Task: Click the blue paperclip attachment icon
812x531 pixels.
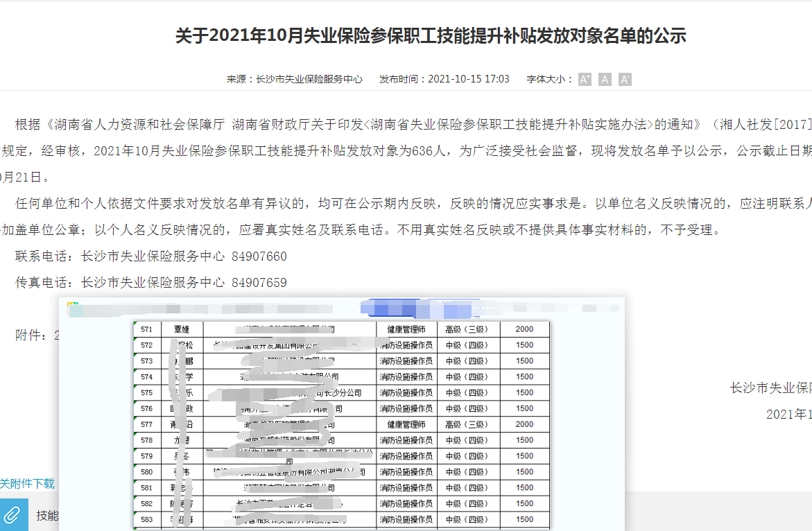Action: click(14, 514)
